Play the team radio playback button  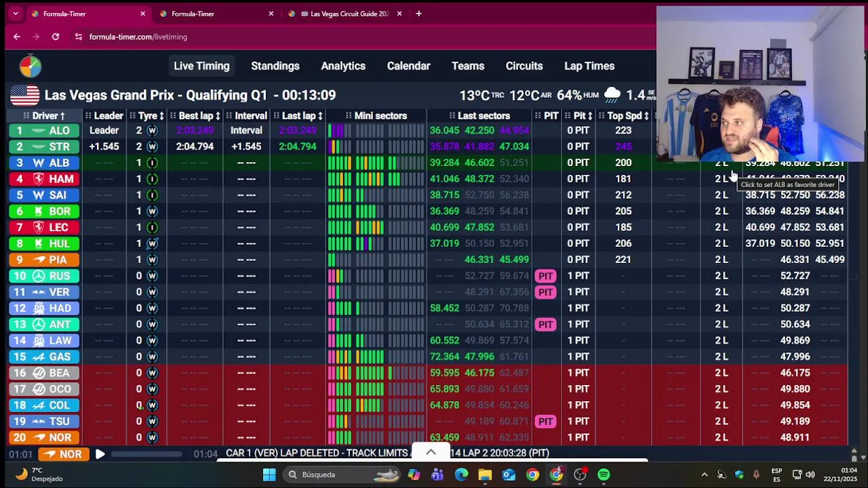(100, 454)
